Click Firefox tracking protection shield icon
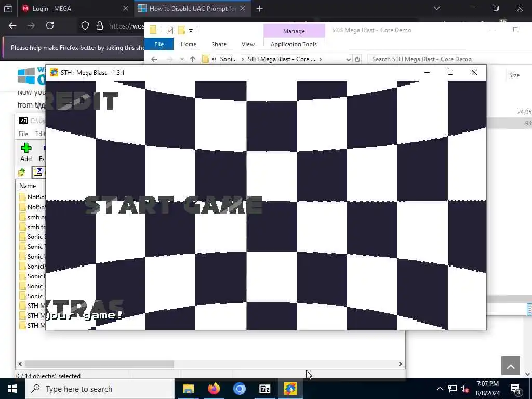 [85, 26]
